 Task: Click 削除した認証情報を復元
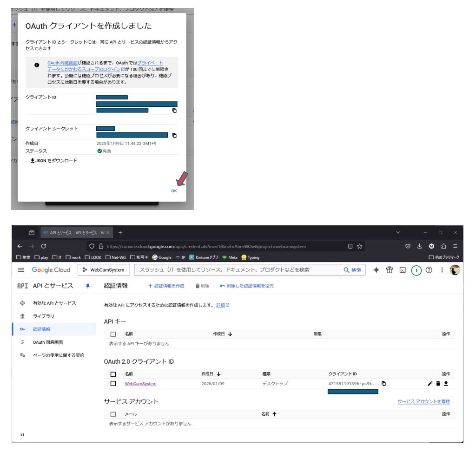247,286
